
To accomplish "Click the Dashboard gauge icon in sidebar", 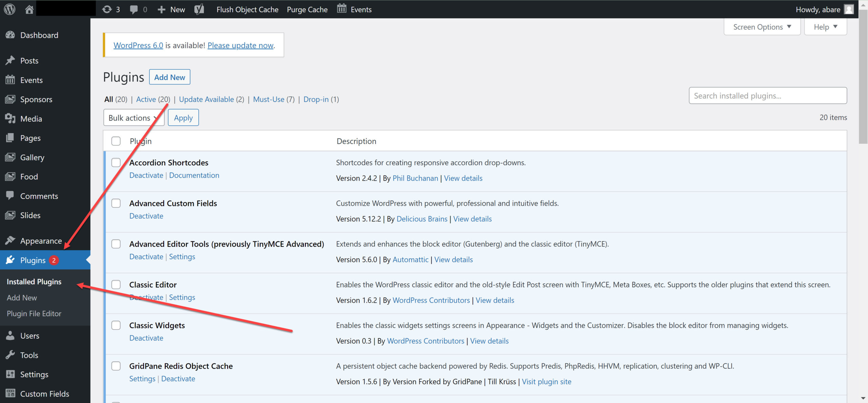I will coord(10,35).
